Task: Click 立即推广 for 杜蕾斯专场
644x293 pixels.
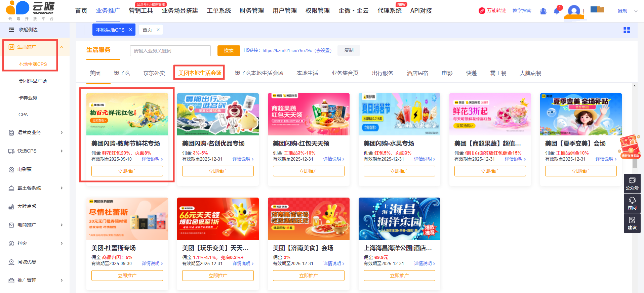Action: [x=127, y=276]
